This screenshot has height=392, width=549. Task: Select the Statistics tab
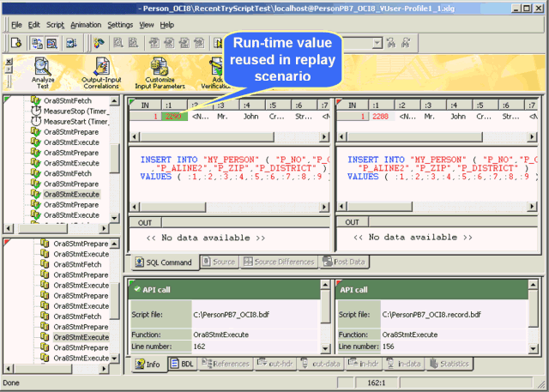point(450,364)
